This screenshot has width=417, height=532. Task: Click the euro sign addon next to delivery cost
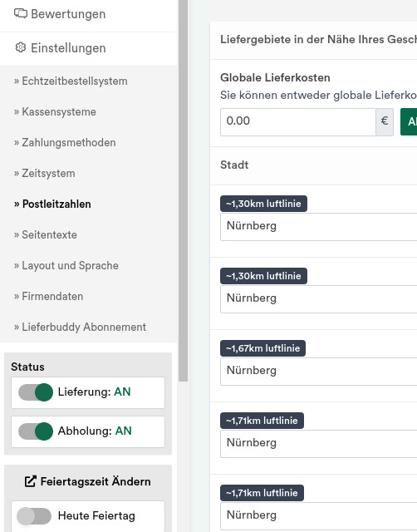click(x=385, y=122)
